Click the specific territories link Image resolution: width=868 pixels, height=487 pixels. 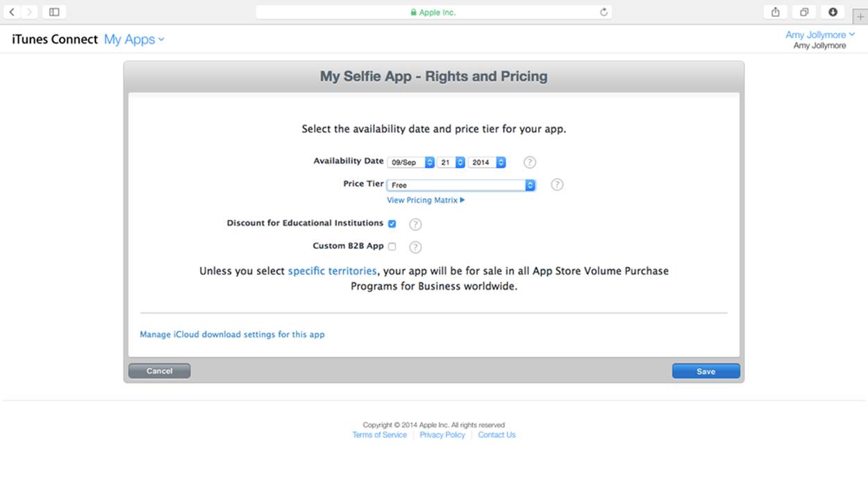(333, 271)
